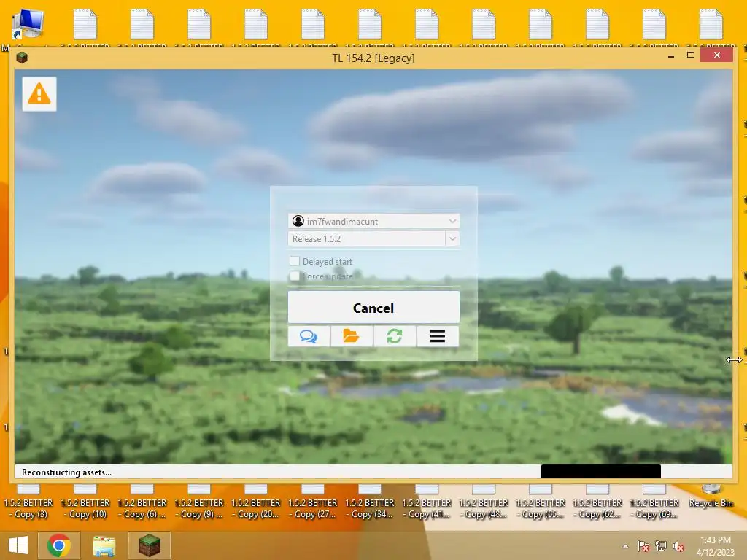Click the muted volume tray icon
Image resolution: width=747 pixels, height=560 pixels.
(x=678, y=546)
